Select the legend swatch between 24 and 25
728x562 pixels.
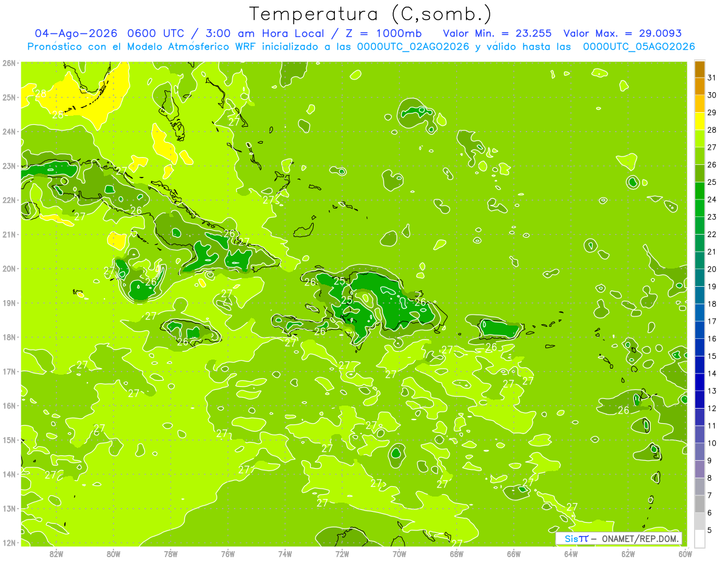pyautogui.click(x=699, y=191)
